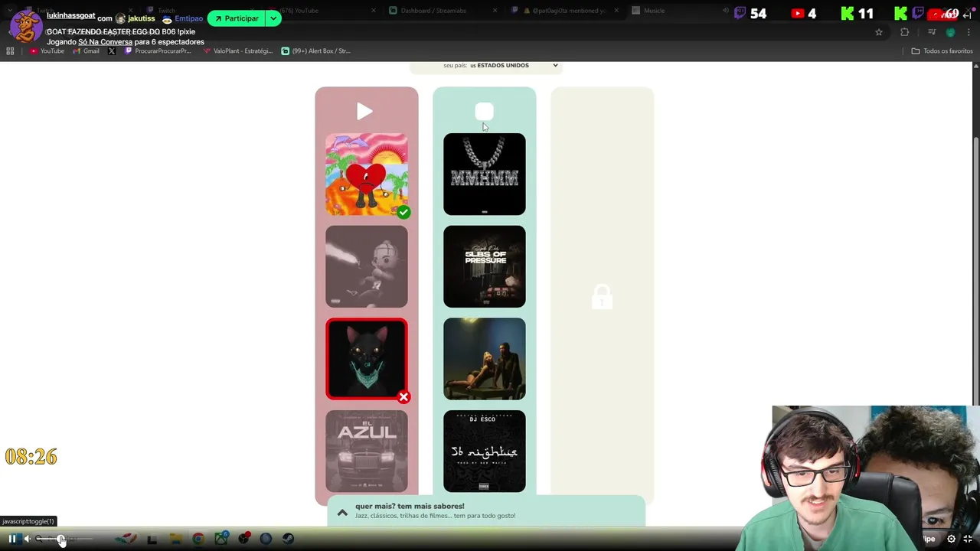Open the browser extensions puzzle icon
Viewport: 980px width, 551px height.
click(x=905, y=32)
